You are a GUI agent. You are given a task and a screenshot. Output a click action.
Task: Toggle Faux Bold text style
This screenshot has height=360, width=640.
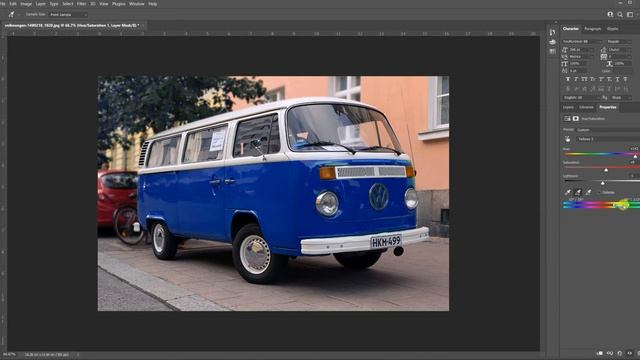568,79
